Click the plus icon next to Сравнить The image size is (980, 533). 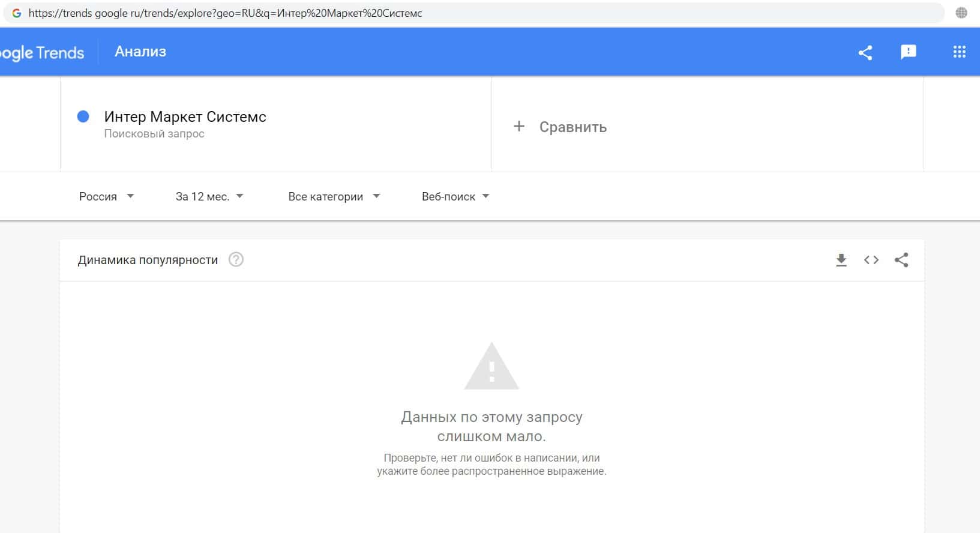tap(519, 127)
